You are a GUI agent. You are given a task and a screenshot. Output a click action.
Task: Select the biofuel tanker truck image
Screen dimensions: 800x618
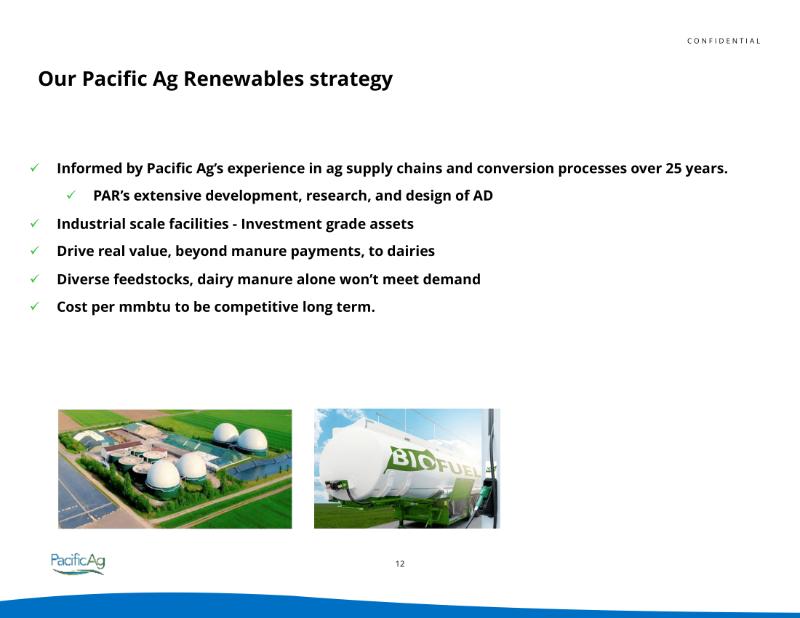[x=407, y=468]
